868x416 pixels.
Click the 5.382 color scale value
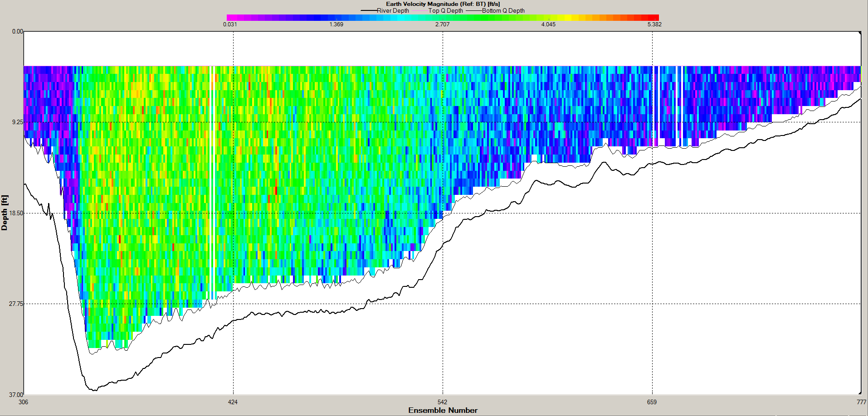[654, 24]
